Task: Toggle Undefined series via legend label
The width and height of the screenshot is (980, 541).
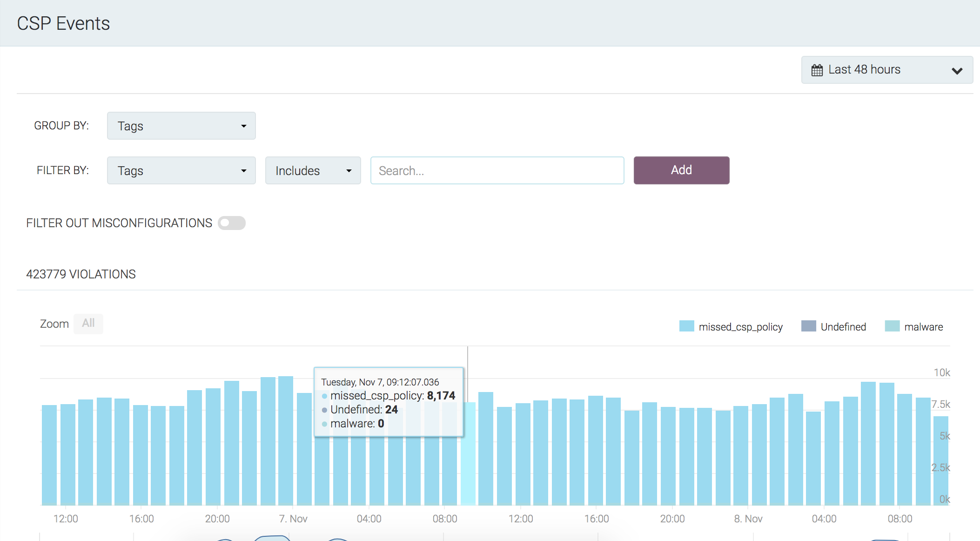Action: click(x=843, y=327)
